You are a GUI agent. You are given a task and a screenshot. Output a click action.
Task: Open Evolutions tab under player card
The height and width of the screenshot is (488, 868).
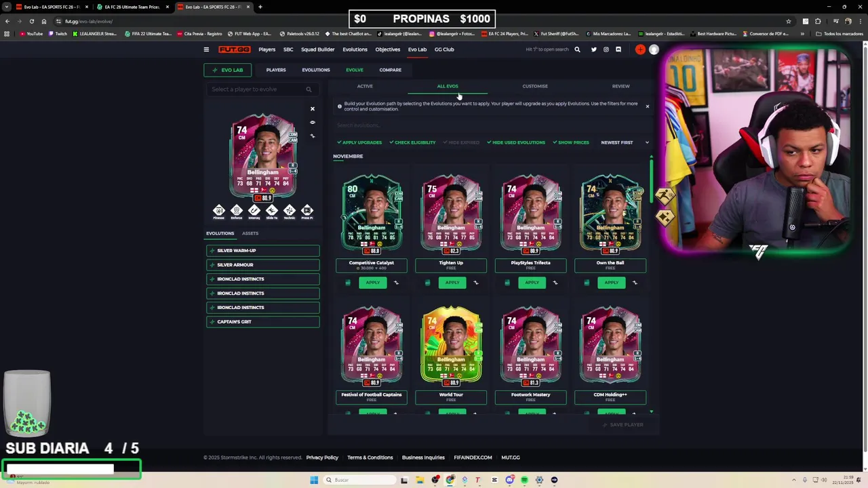220,233
